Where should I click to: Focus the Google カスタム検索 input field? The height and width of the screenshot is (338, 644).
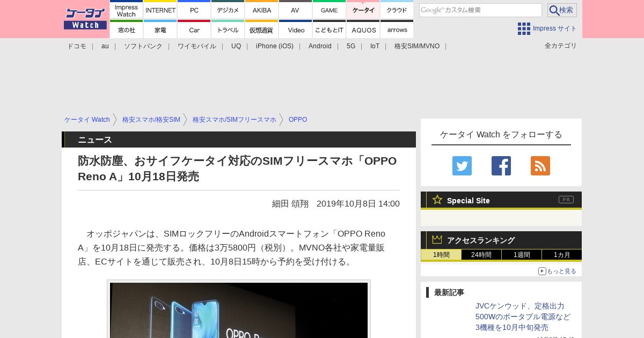coord(480,10)
